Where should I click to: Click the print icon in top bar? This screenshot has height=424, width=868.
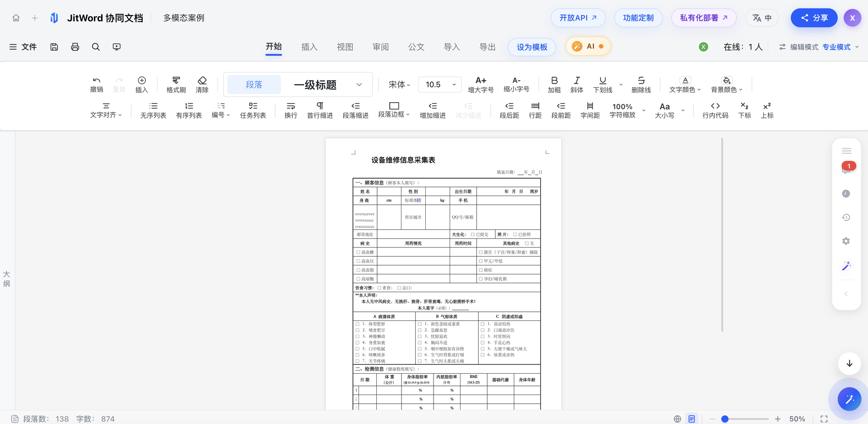click(x=75, y=47)
